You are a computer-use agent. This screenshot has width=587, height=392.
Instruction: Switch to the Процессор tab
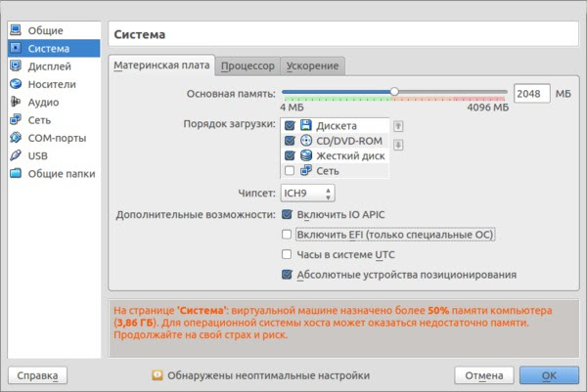[x=248, y=66]
